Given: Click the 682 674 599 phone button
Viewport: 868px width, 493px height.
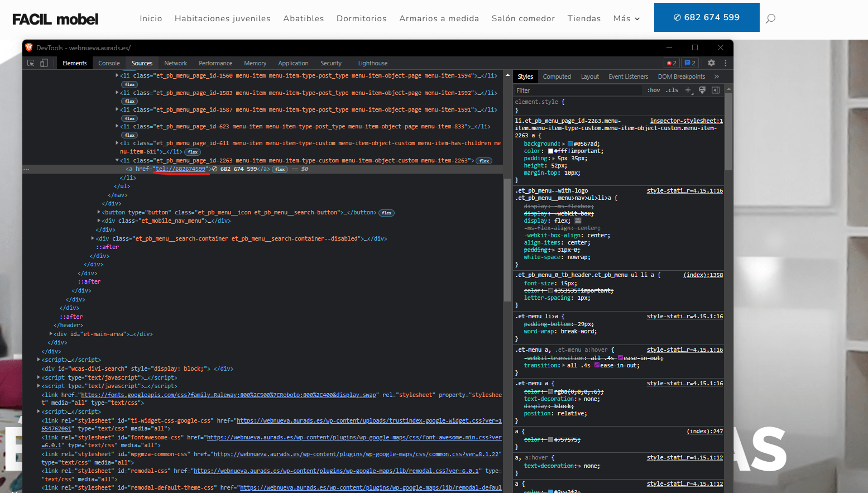Looking at the screenshot, I should (707, 17).
